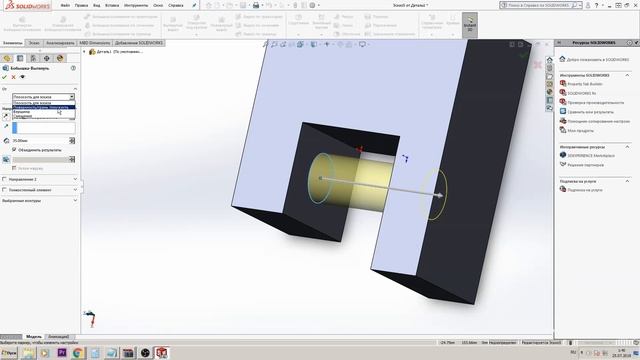Open the DimXpertManager crosshair tab icon
This screenshot has width=640, height=360.
tap(47, 58)
